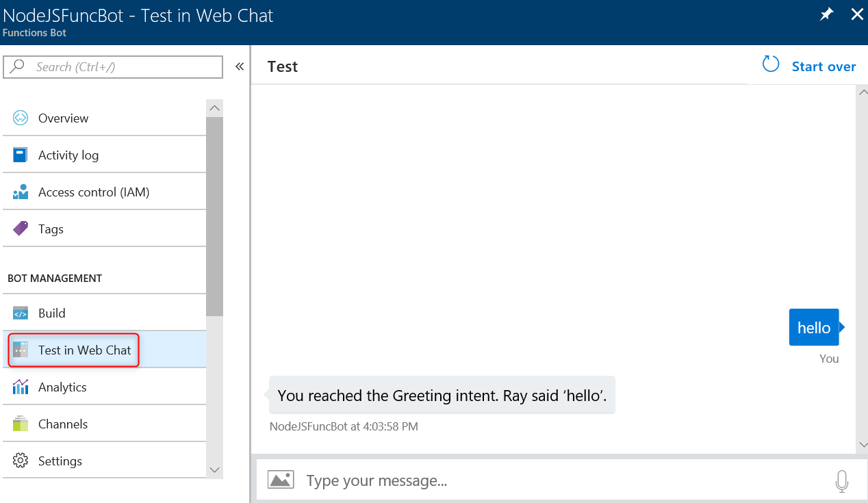This screenshot has width=868, height=503.
Task: Pin the blade with the pin icon
Action: click(826, 15)
